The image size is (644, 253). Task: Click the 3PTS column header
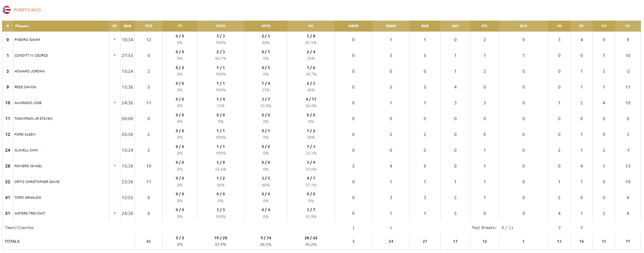tap(266, 26)
